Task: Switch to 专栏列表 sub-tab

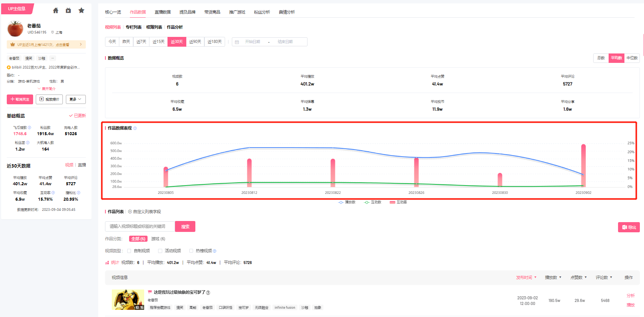Action: coord(134,27)
